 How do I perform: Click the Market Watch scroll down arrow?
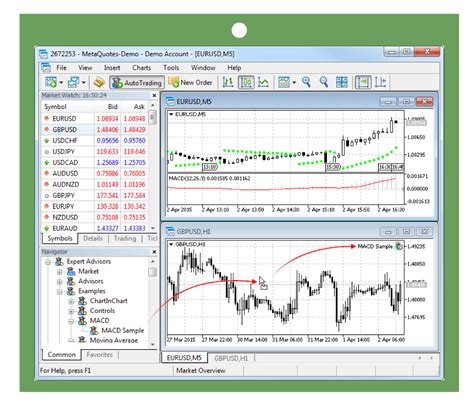153,228
